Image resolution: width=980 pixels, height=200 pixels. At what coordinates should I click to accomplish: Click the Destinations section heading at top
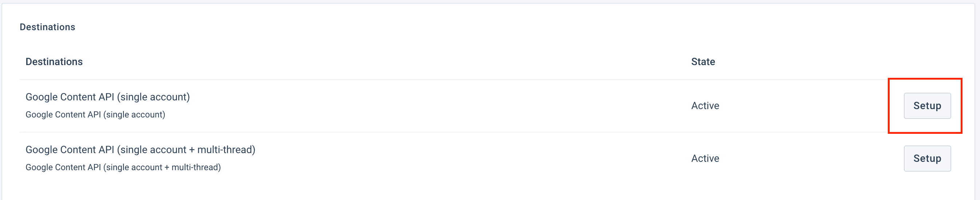[x=48, y=27]
